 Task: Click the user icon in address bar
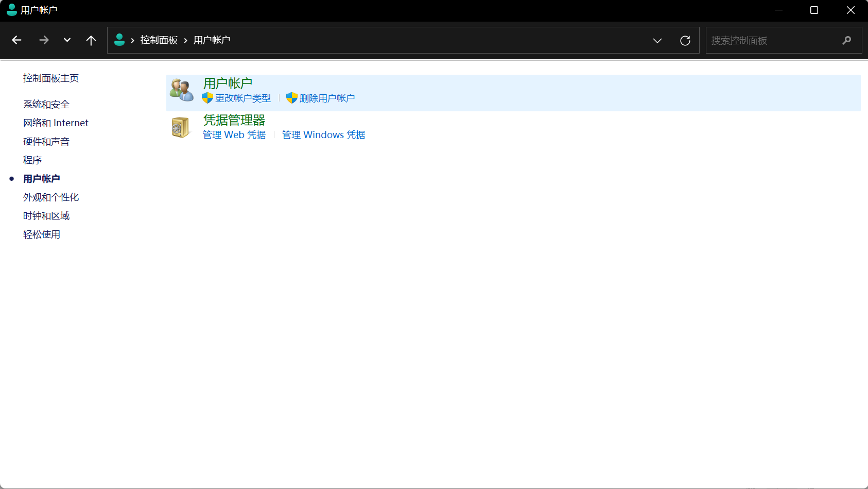119,40
